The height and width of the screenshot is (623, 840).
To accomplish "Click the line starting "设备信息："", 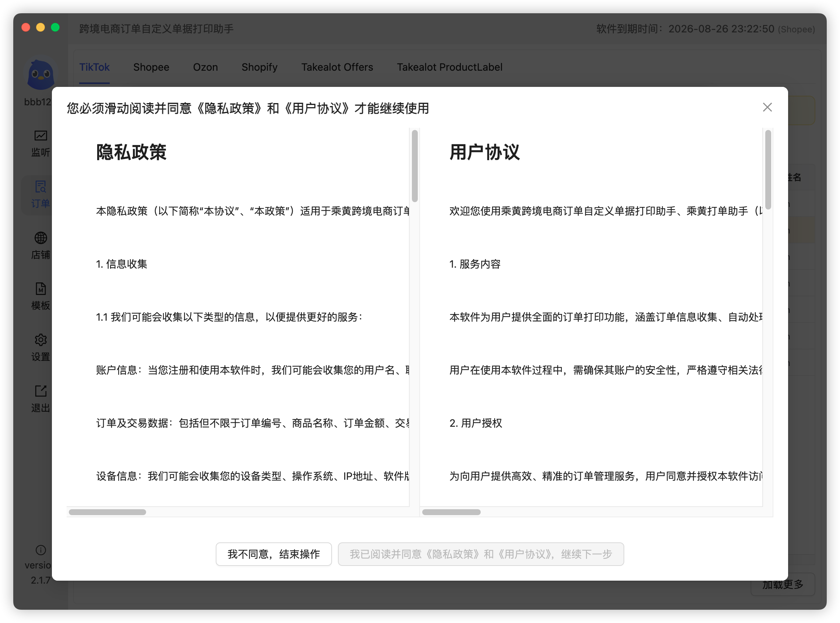I will [253, 476].
